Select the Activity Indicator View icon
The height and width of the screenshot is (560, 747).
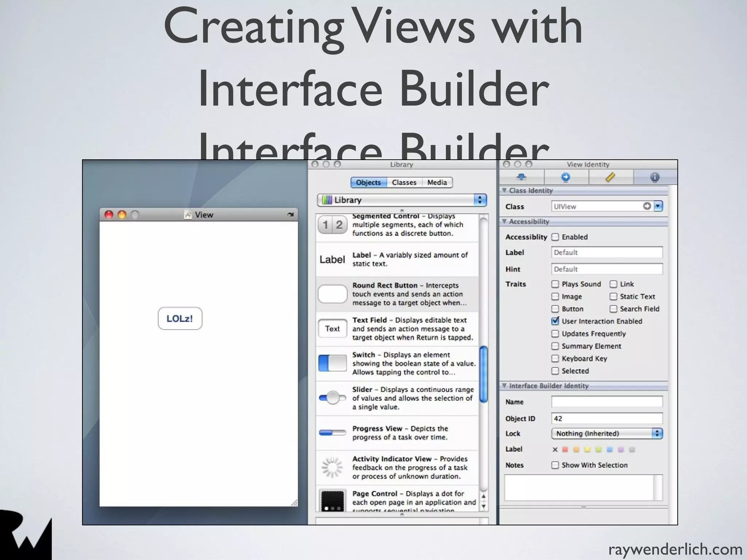[x=332, y=467]
